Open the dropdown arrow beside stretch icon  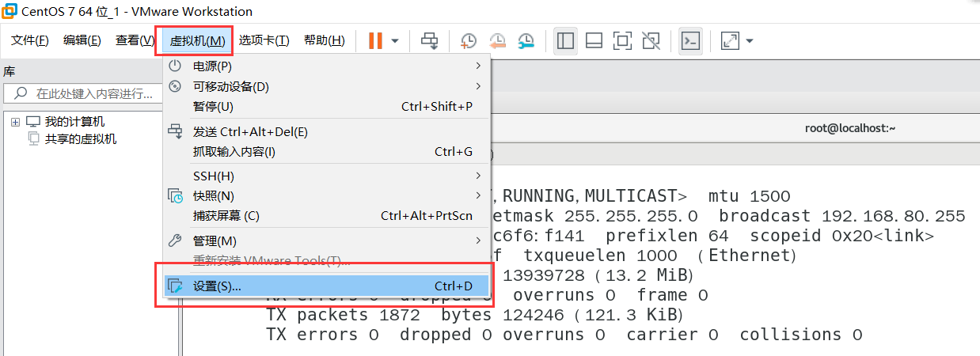pyautogui.click(x=749, y=40)
